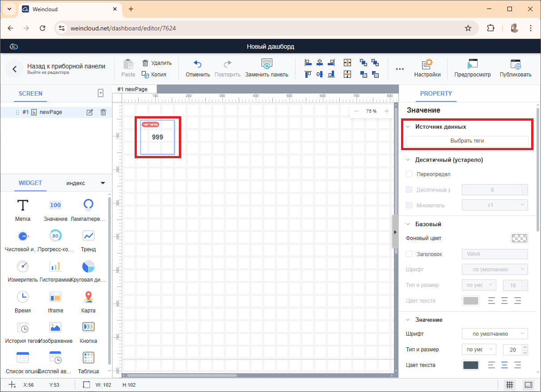541x392 pixels.
Task: Select the Карта map widget icon
Action: (88, 297)
